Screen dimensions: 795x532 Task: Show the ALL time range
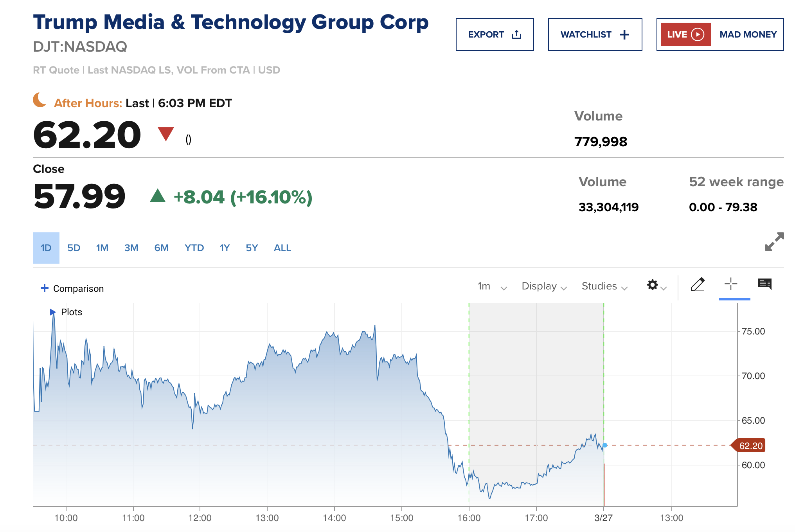282,248
